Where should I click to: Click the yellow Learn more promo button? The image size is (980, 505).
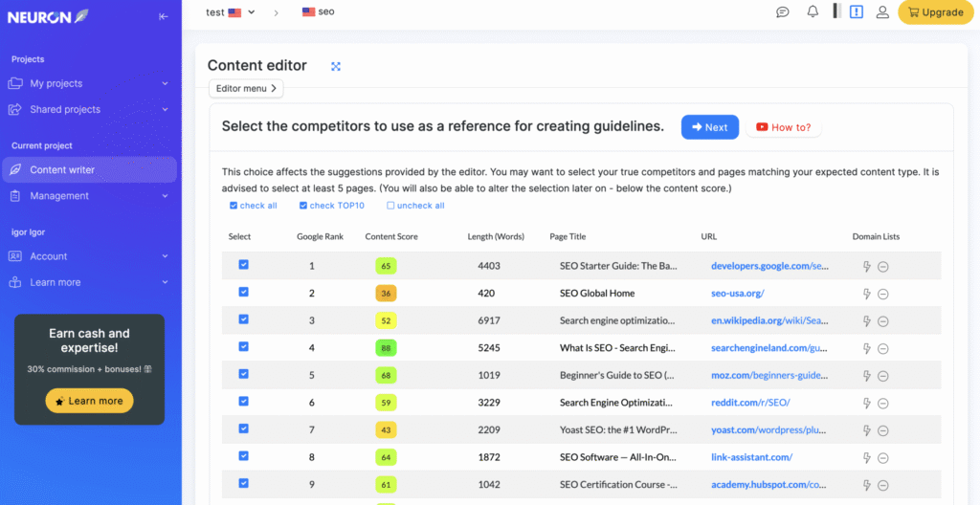[89, 402]
